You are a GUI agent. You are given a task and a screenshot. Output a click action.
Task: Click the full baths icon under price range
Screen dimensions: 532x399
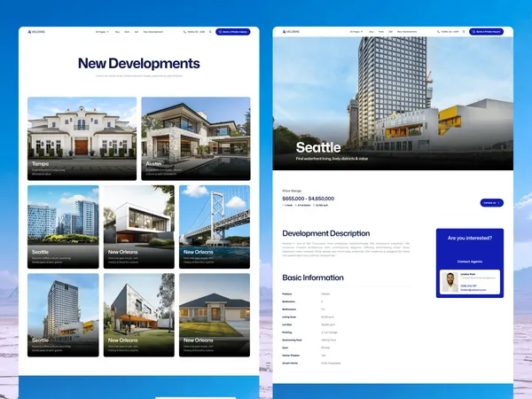pyautogui.click(x=296, y=206)
